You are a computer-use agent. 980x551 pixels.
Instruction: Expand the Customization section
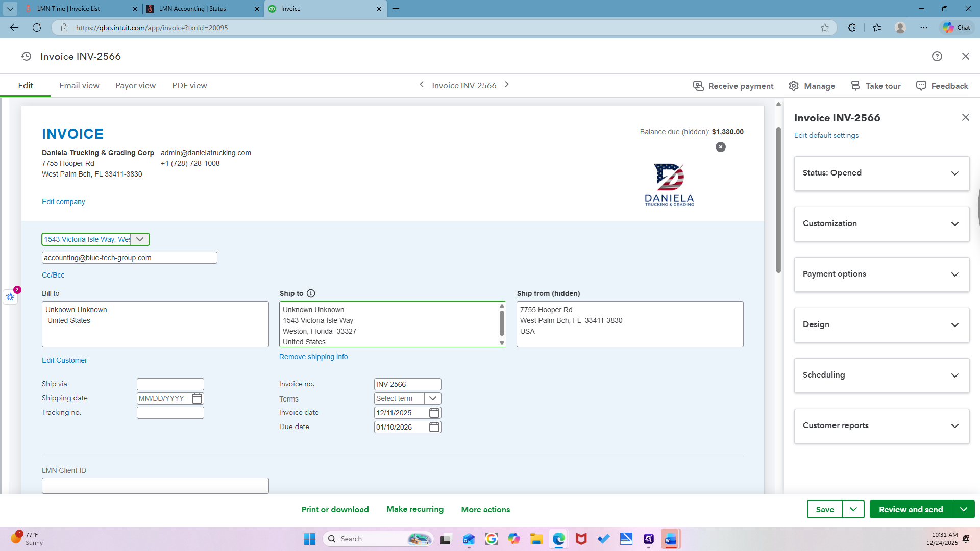(881, 224)
